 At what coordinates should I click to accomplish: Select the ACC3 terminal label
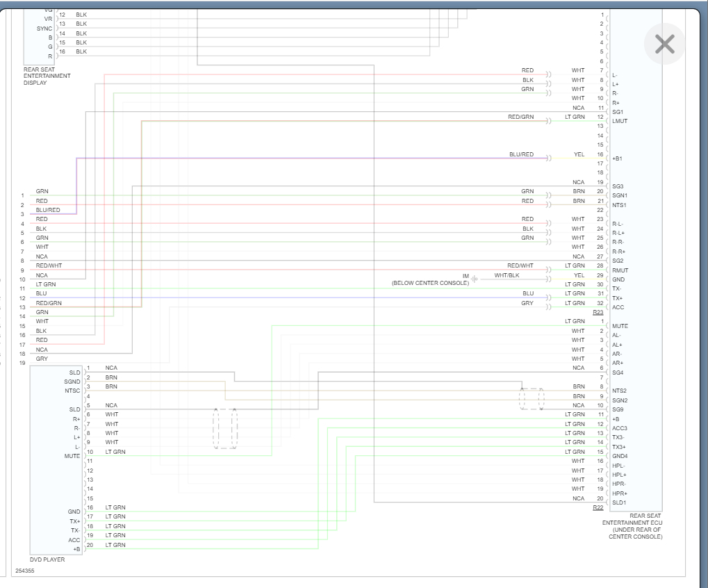[x=620, y=429]
